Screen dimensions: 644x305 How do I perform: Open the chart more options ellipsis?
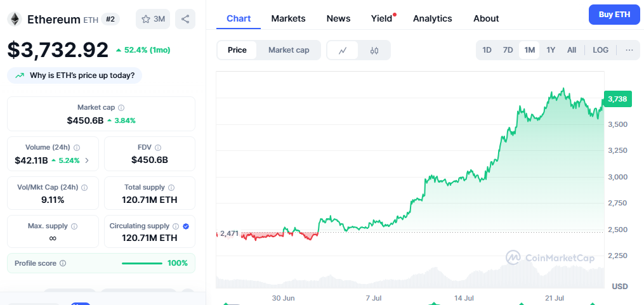pyautogui.click(x=629, y=50)
